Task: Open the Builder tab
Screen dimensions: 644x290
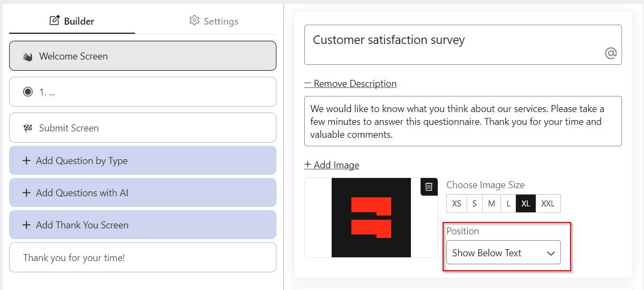Action: tap(72, 21)
